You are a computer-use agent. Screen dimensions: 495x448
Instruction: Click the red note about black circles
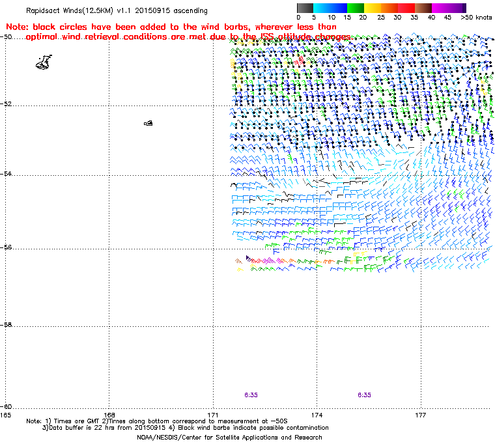178,32
